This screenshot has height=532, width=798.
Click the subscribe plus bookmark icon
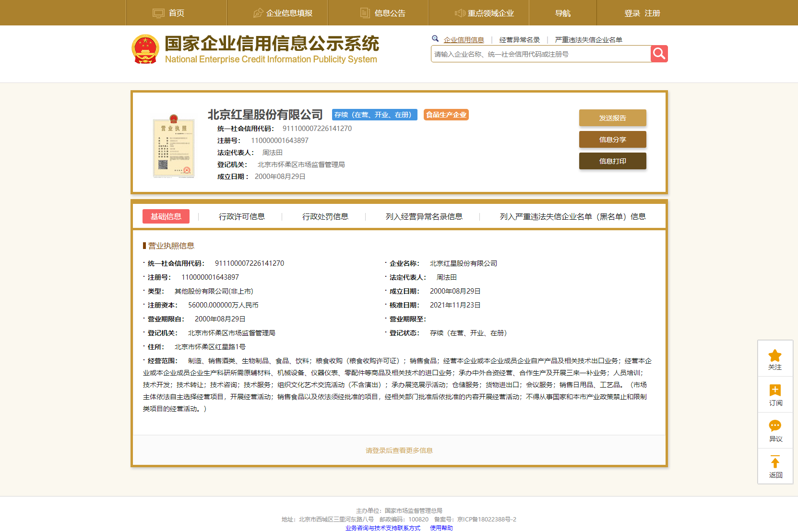coord(774,390)
